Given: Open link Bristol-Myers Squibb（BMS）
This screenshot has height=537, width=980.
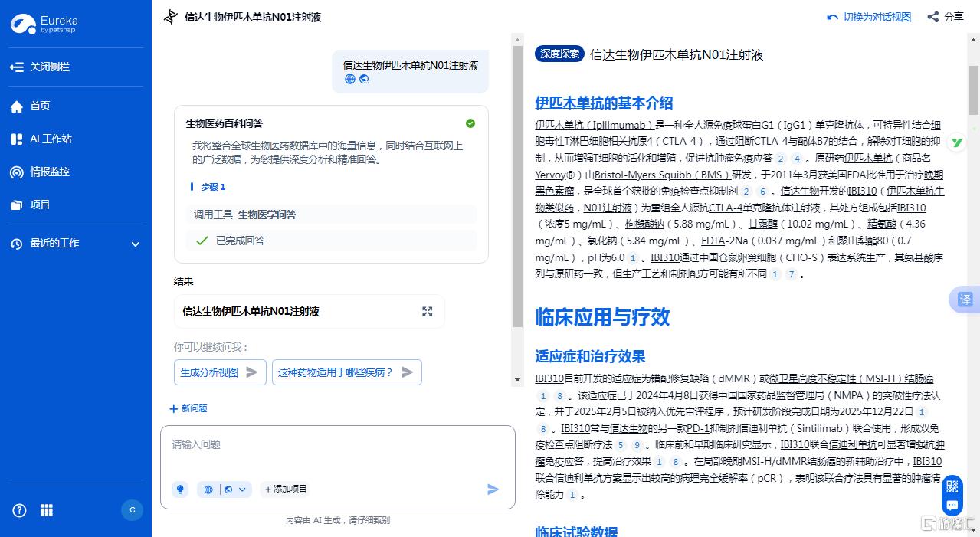Looking at the screenshot, I should 662,174.
